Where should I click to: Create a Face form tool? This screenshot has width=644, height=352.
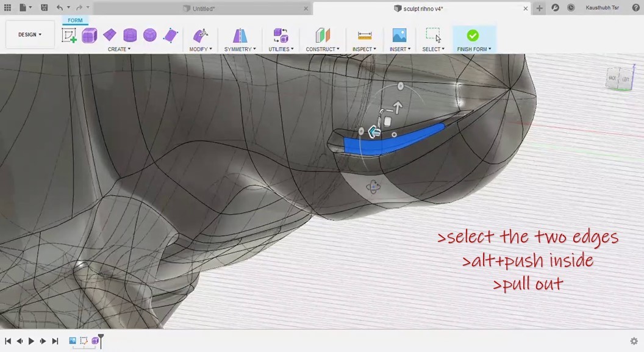(x=170, y=35)
